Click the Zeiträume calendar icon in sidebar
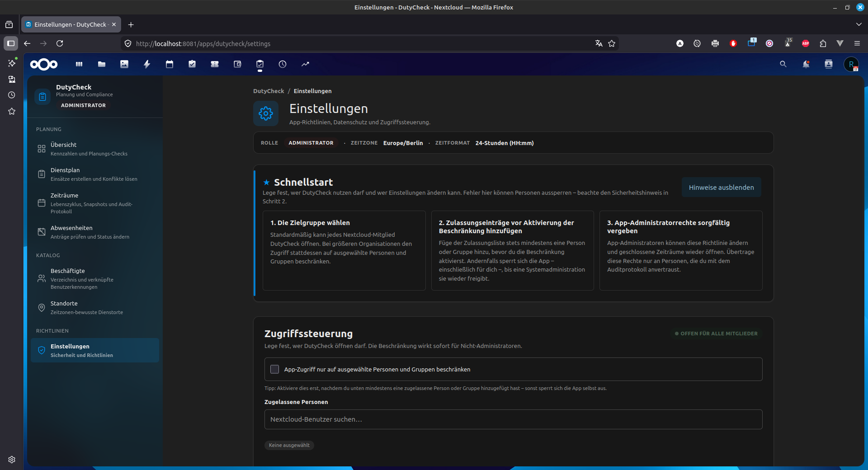Screen dimensions: 868x470 pos(42,203)
